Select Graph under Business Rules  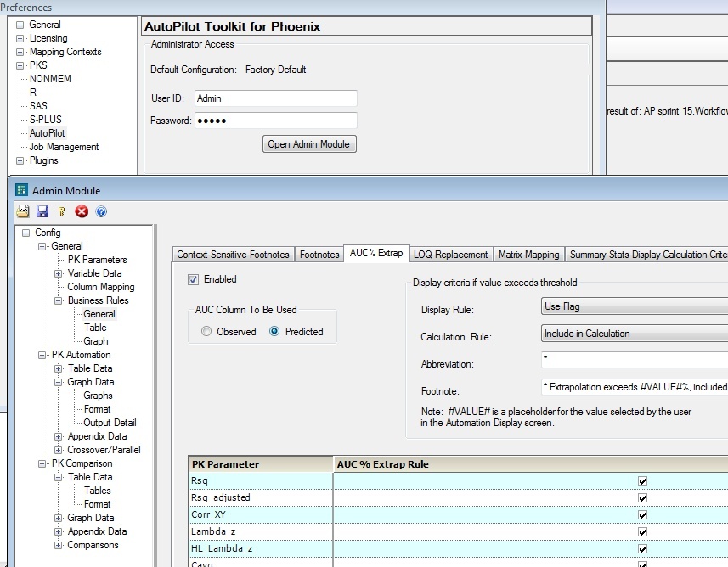pos(96,341)
